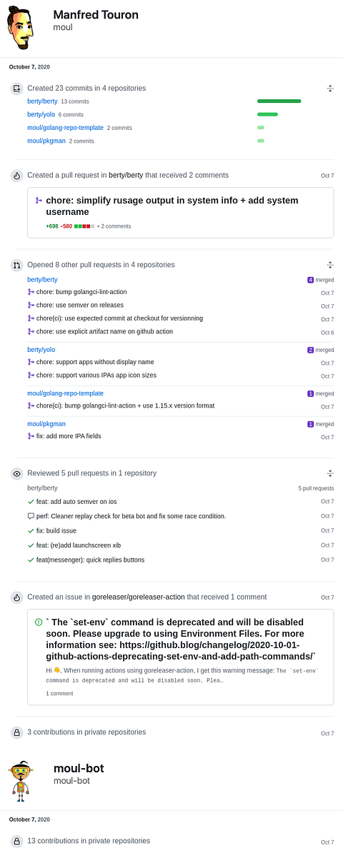Click the berty/berty green commits progress bar

[x=279, y=101]
